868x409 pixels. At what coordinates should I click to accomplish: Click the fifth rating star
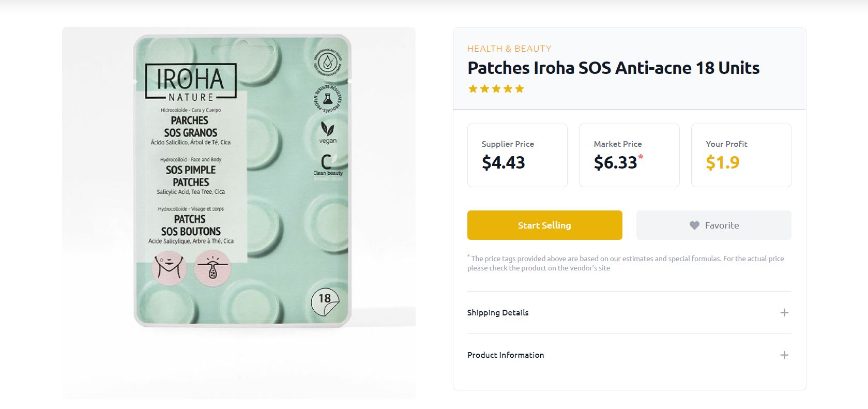pyautogui.click(x=520, y=89)
